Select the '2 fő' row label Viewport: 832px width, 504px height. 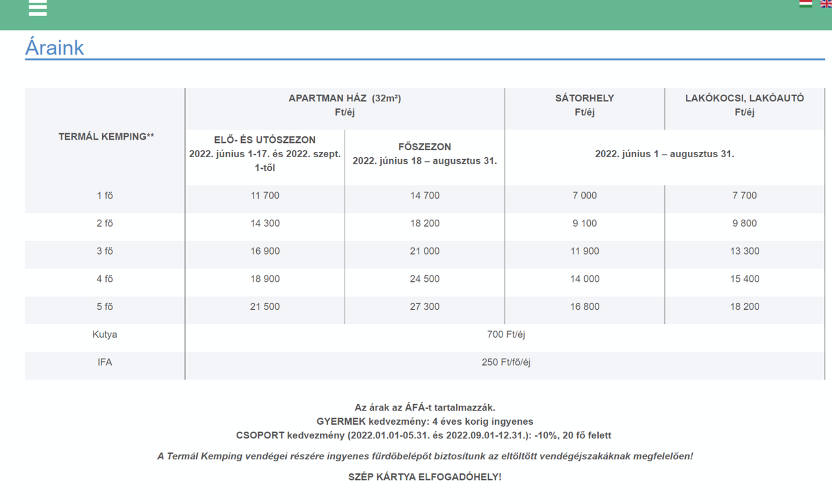click(105, 223)
